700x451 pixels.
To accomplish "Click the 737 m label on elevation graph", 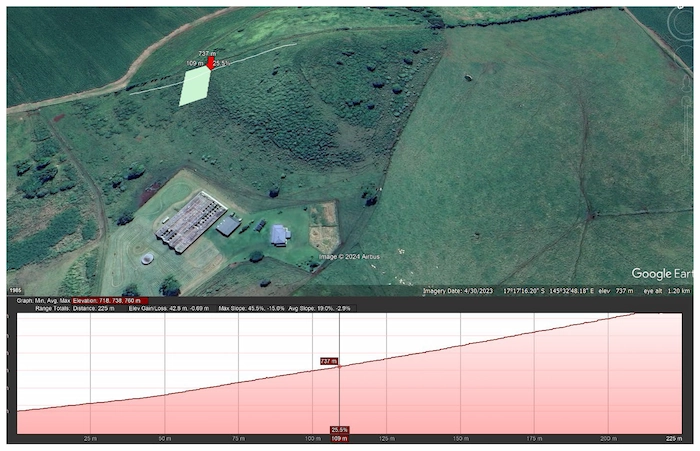I will tap(329, 360).
